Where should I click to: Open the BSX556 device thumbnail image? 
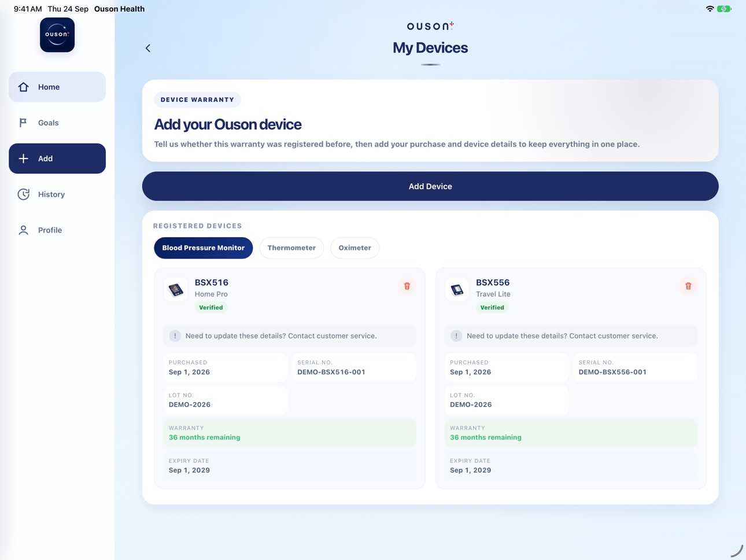457,289
